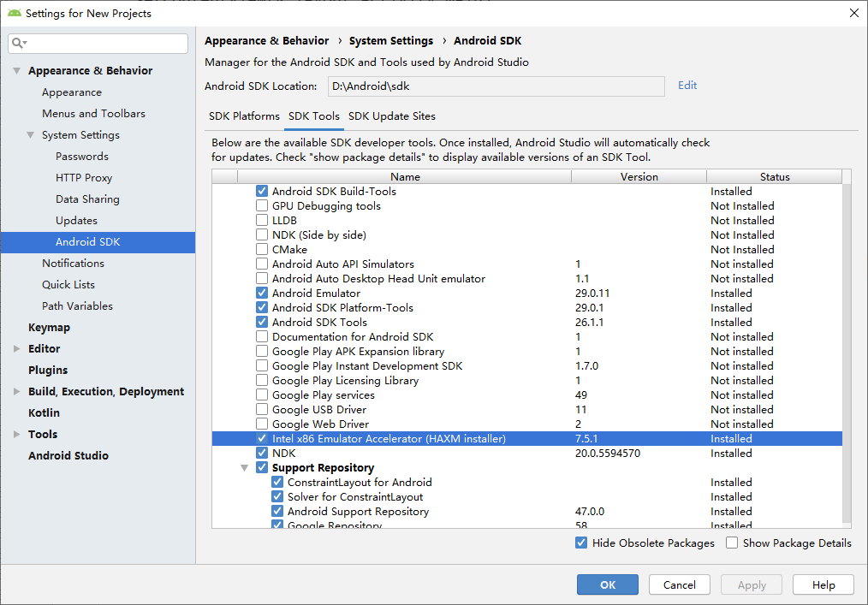Viewport: 868px width, 605px height.
Task: Sort by the Status column header
Action: click(x=775, y=176)
